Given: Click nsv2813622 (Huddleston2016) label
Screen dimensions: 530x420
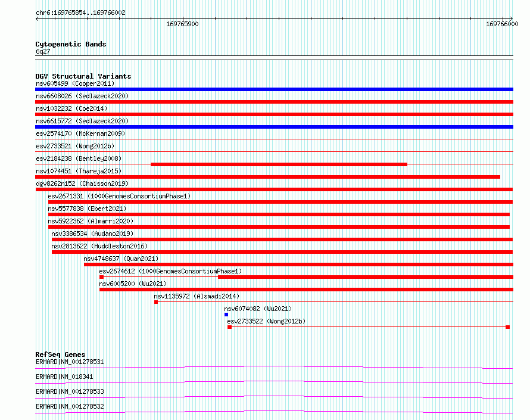Looking at the screenshot, I should click(x=99, y=246).
